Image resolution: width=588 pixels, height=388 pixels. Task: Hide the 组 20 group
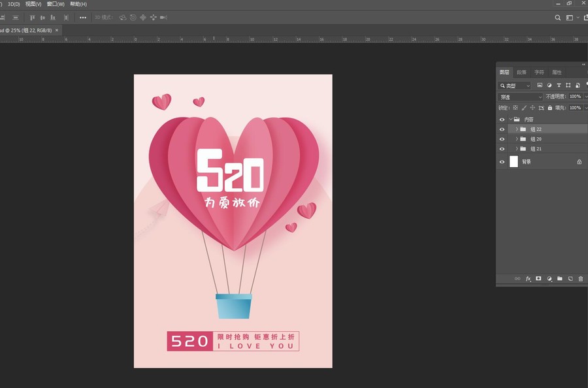[x=502, y=139]
